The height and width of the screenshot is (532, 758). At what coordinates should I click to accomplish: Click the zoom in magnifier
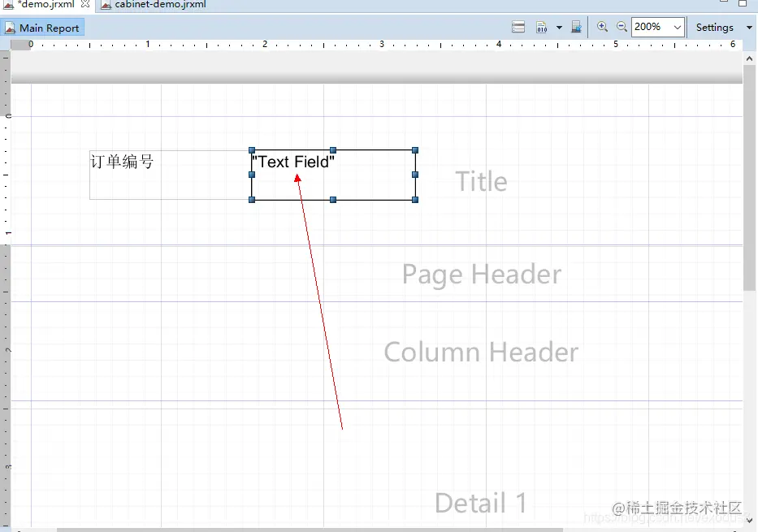coord(602,27)
